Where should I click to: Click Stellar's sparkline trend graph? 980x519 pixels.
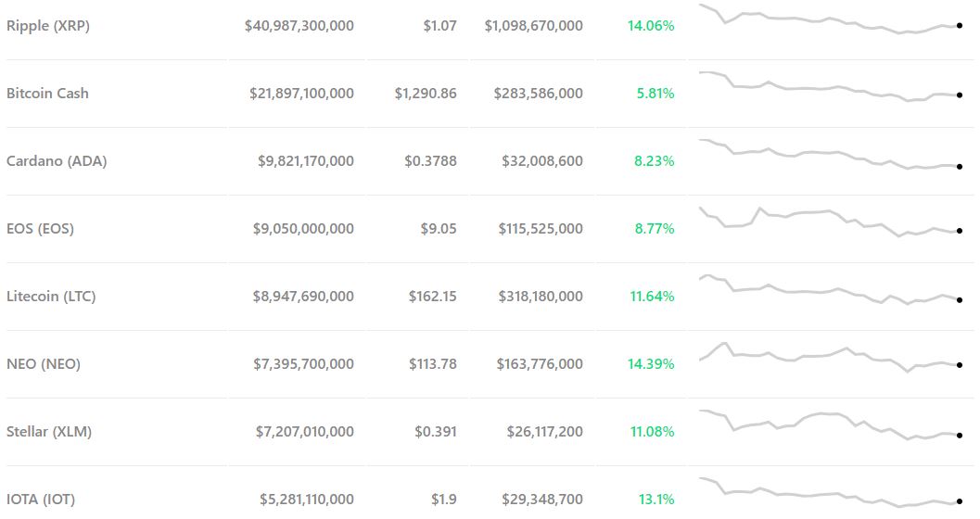(x=830, y=424)
